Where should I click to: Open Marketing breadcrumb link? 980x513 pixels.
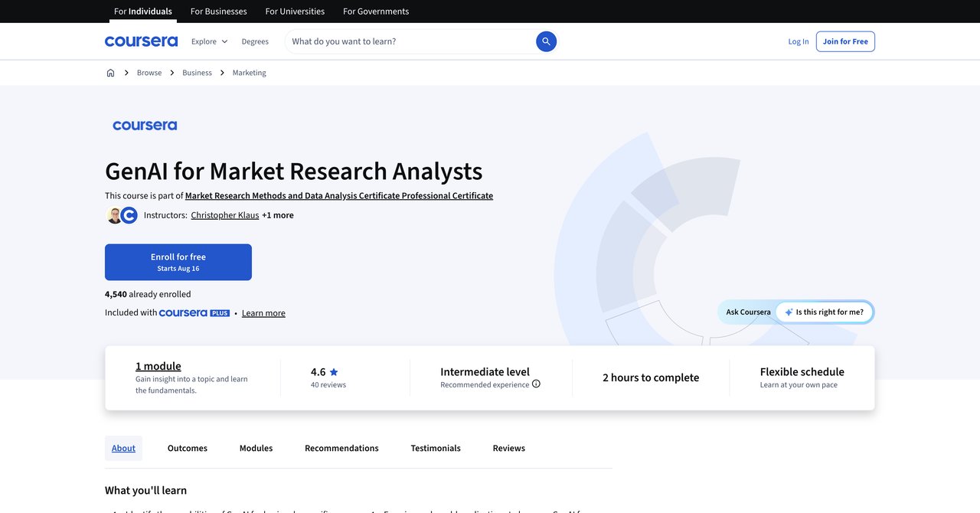pyautogui.click(x=250, y=73)
